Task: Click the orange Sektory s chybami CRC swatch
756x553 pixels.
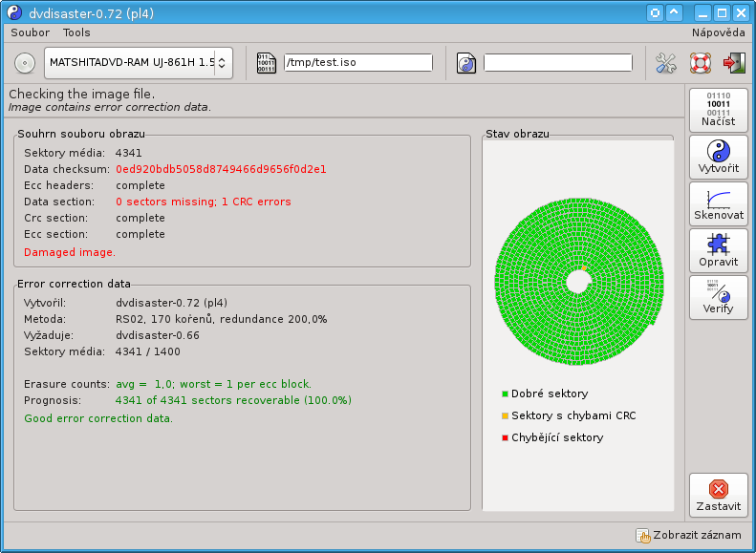Action: click(505, 415)
